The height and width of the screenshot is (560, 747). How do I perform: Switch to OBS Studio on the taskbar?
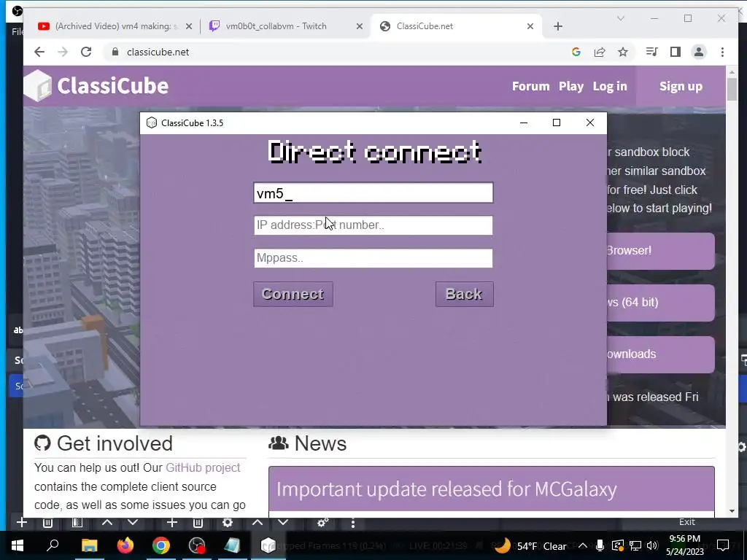coord(197,545)
